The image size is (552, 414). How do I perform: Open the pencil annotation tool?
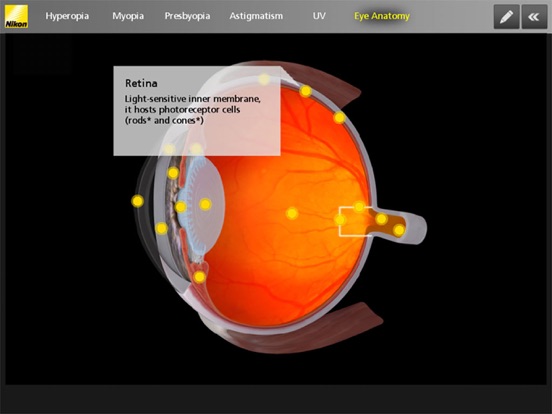click(x=506, y=17)
